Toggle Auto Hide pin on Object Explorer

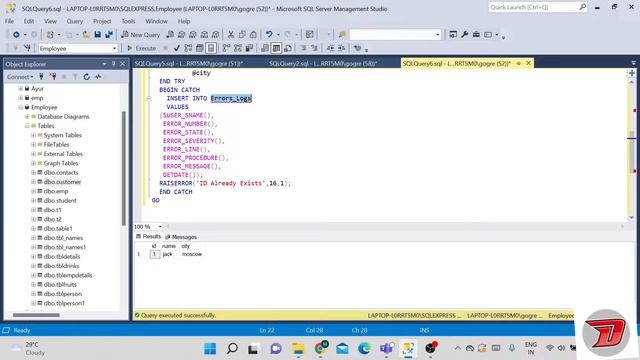(x=113, y=64)
